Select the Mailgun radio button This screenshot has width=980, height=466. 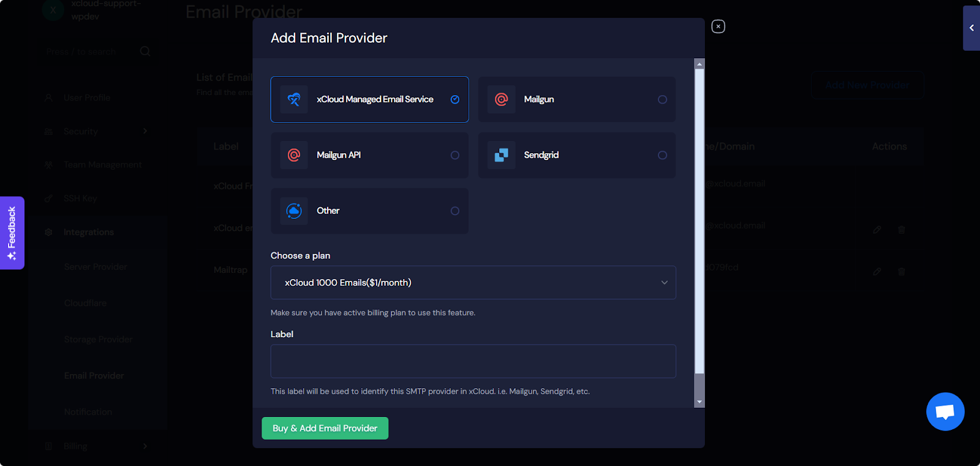point(662,99)
